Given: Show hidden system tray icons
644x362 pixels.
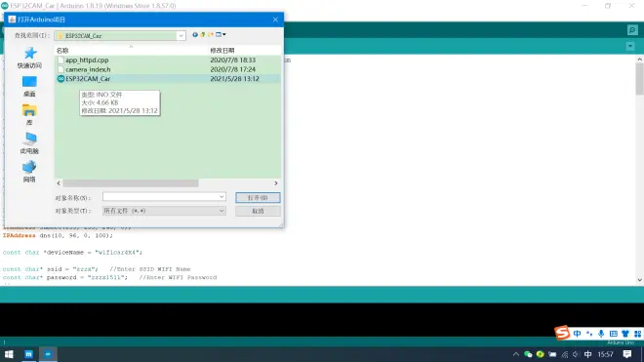Looking at the screenshot, I should [x=516, y=354].
